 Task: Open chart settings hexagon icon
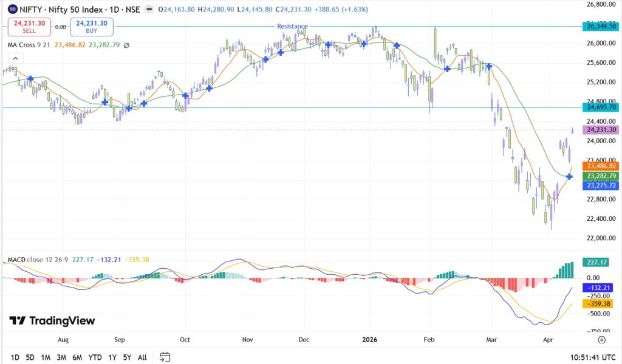(x=601, y=340)
